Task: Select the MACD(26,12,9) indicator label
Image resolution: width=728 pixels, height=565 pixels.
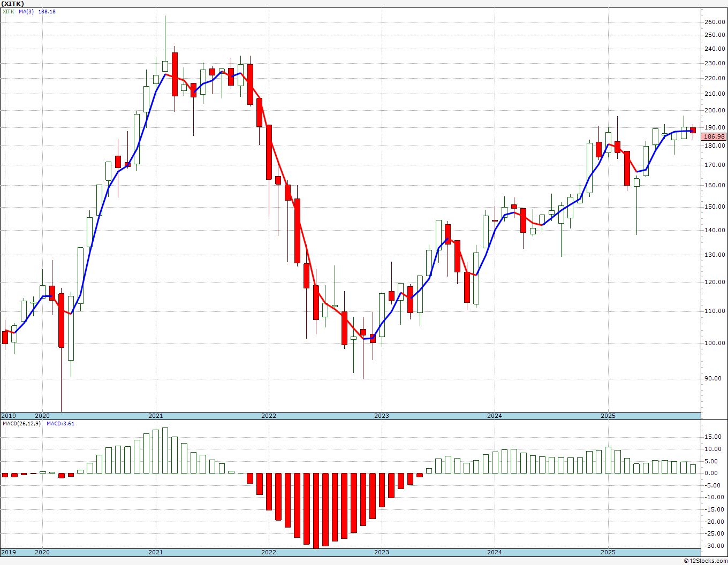Action: click(21, 423)
